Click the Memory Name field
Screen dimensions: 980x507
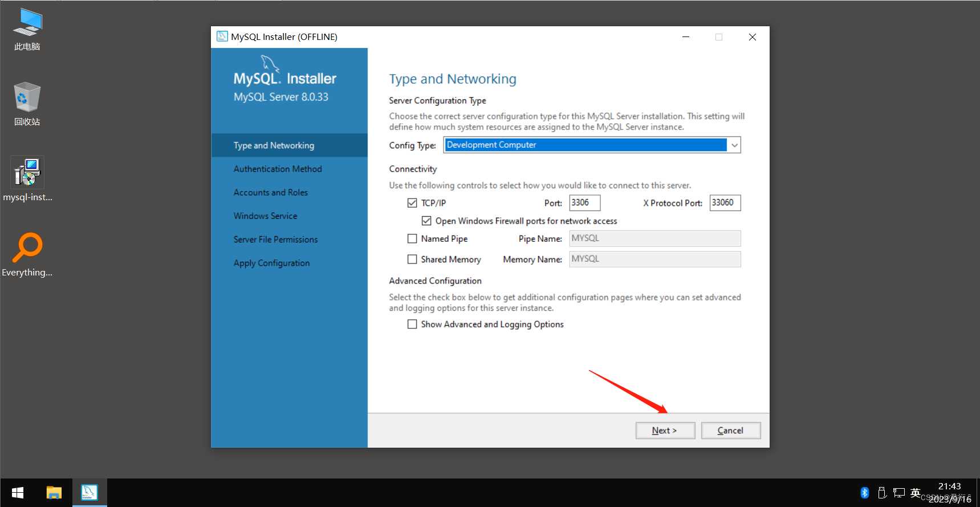pyautogui.click(x=655, y=259)
